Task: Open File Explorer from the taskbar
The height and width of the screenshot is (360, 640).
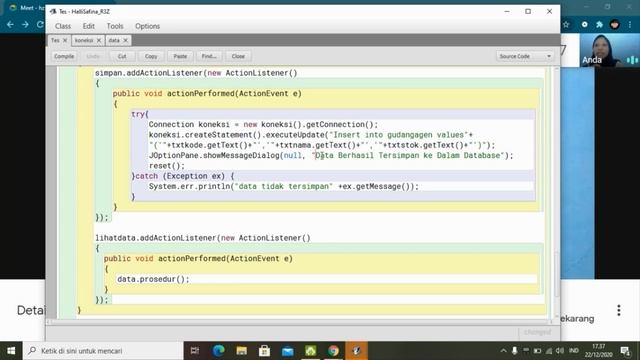Action: pos(242,351)
